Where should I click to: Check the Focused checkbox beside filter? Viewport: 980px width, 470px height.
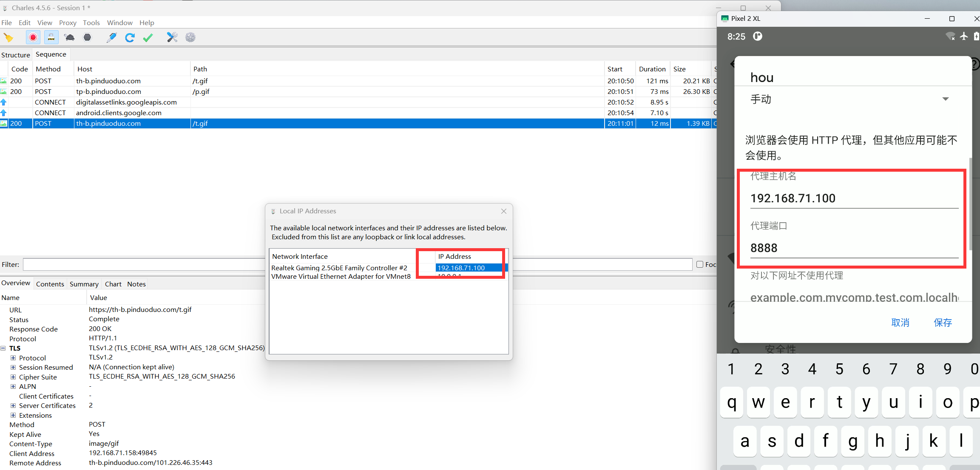click(700, 264)
